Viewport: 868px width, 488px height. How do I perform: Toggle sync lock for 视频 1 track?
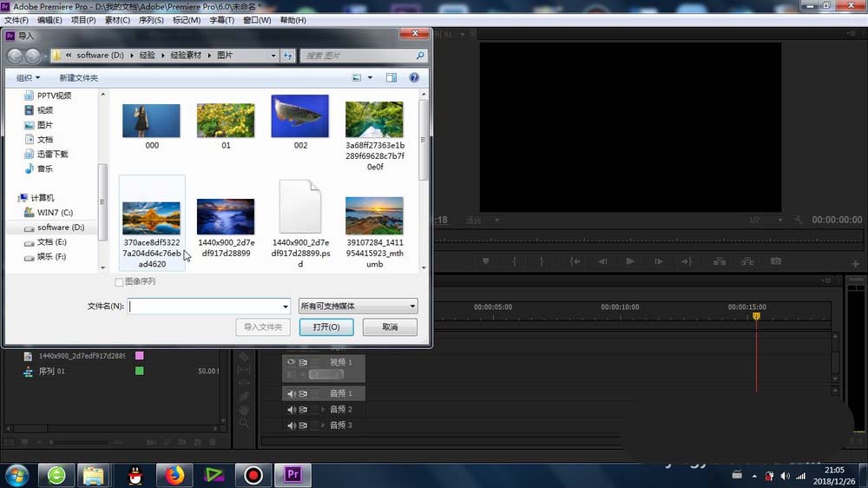click(x=303, y=362)
